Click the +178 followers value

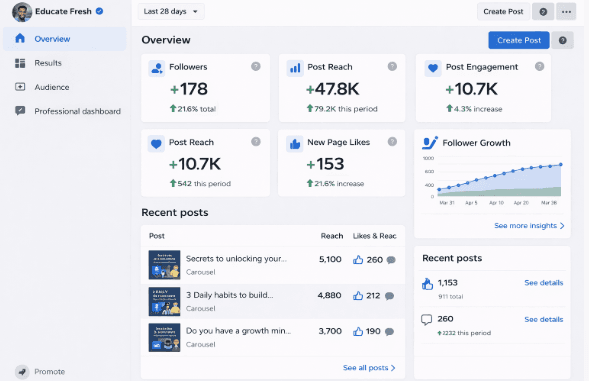pyautogui.click(x=189, y=89)
